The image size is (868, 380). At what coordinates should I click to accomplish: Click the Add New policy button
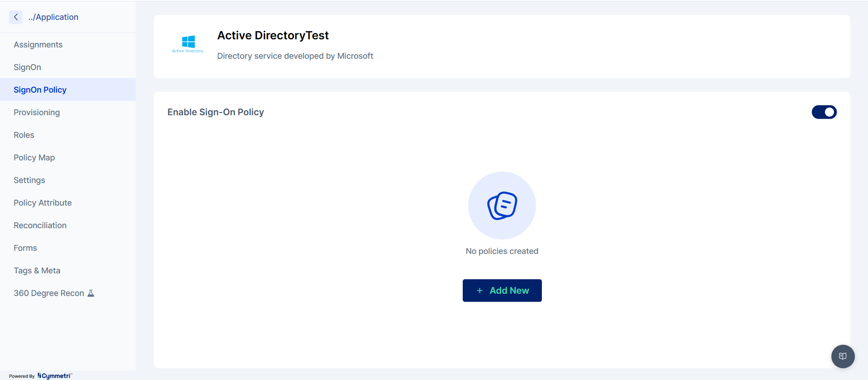coord(502,291)
